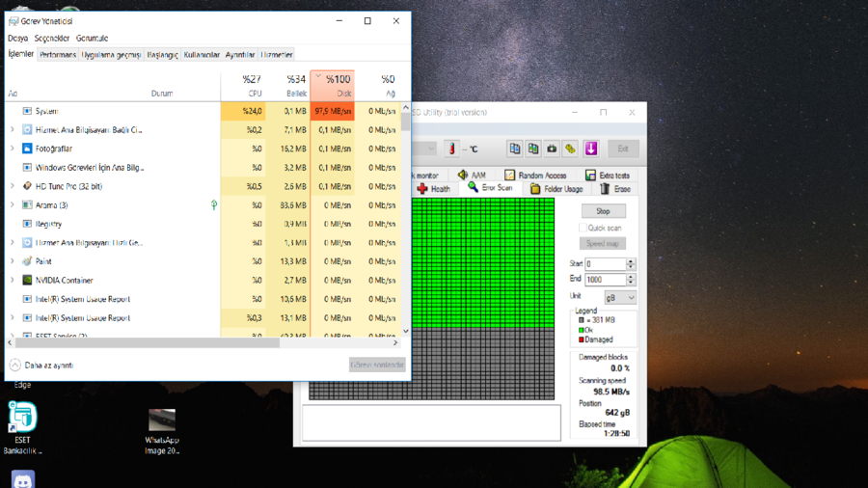Click the purple download arrow icon
The width and height of the screenshot is (868, 488).
pos(590,149)
